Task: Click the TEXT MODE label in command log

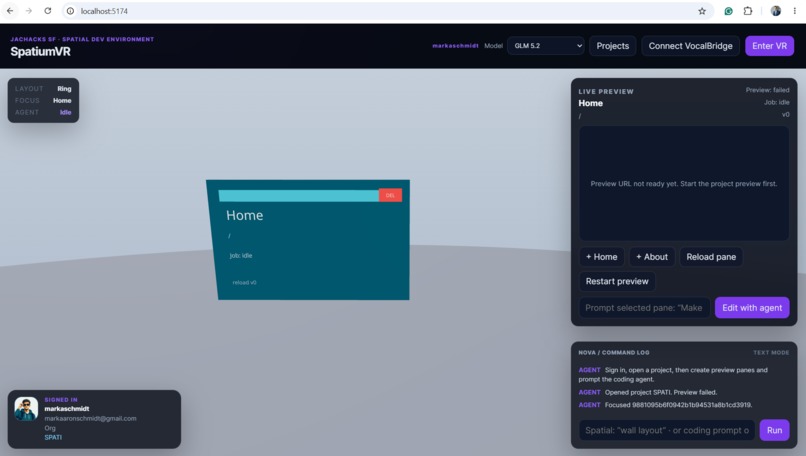Action: (x=771, y=353)
